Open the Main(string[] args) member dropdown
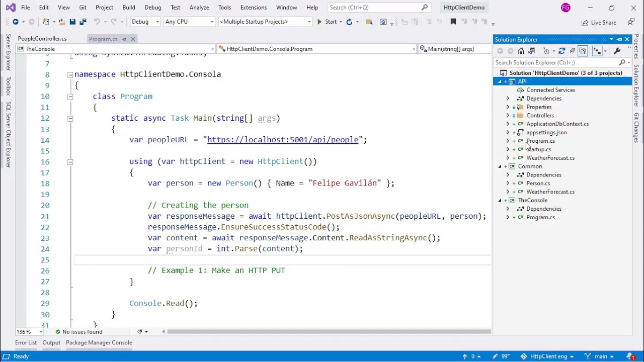Viewport: 644px width, 362px height. pyautogui.click(x=455, y=49)
